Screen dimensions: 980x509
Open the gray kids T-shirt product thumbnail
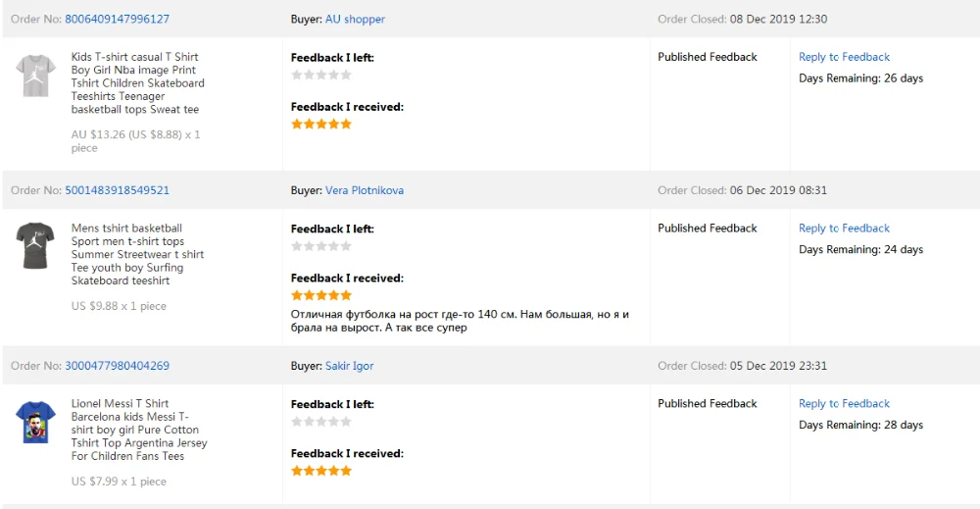pos(36,76)
